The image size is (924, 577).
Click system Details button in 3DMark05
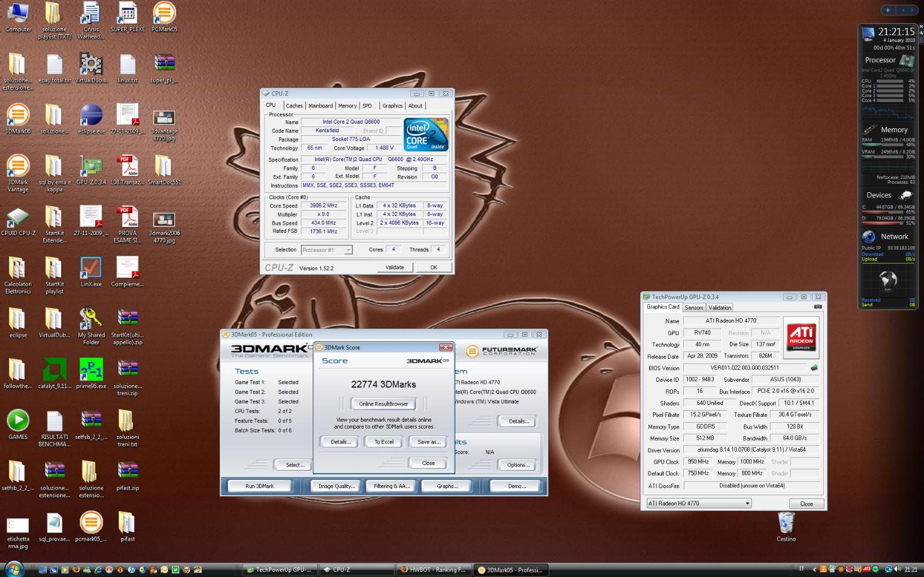coord(519,421)
